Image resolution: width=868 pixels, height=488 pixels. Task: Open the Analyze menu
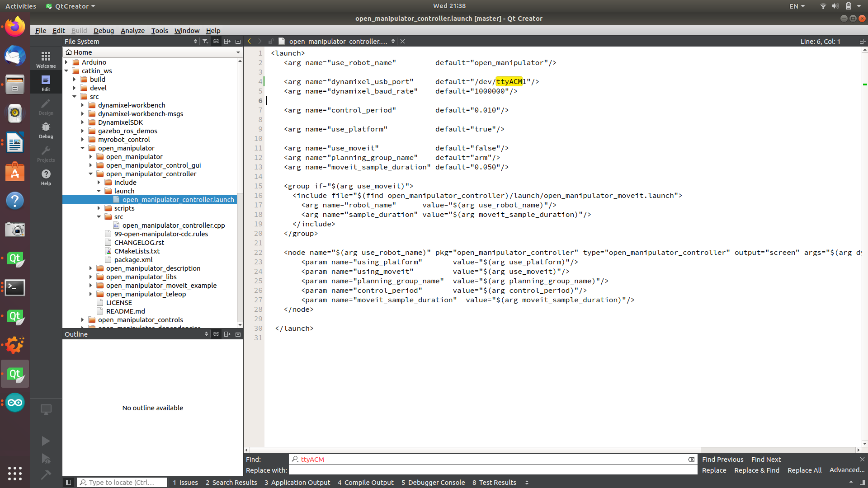[x=132, y=30]
